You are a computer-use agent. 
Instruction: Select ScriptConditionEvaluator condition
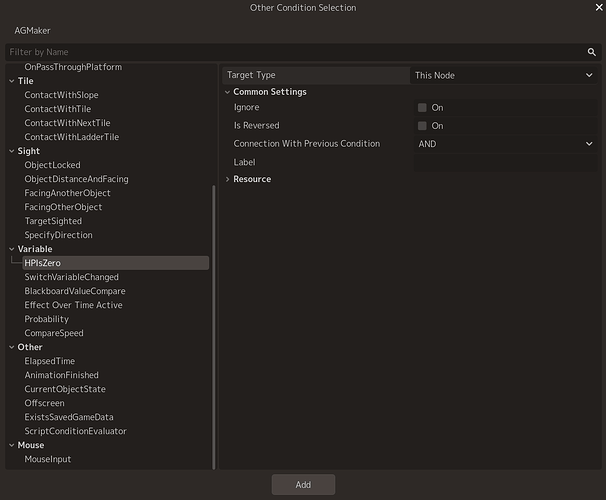tap(75, 431)
